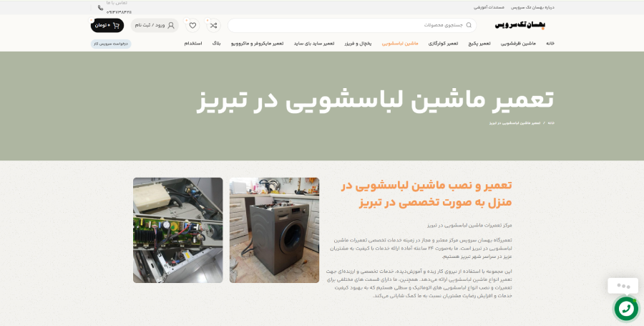644x326 pixels.
Task: Go to خانه in the main menu
Action: coord(550,44)
